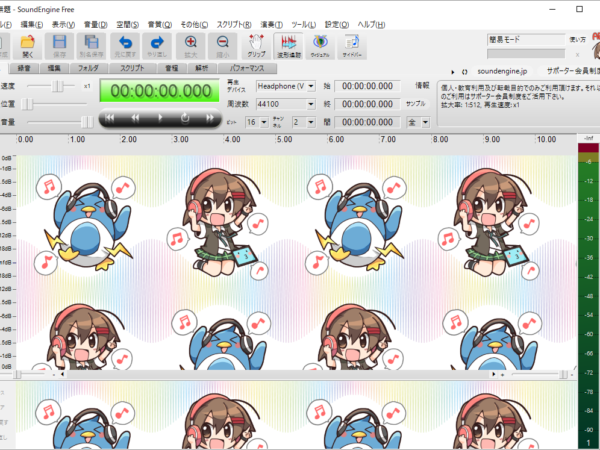This screenshot has width=600, height=450.
Task: Switch to the スクリプト tab
Action: [x=132, y=68]
